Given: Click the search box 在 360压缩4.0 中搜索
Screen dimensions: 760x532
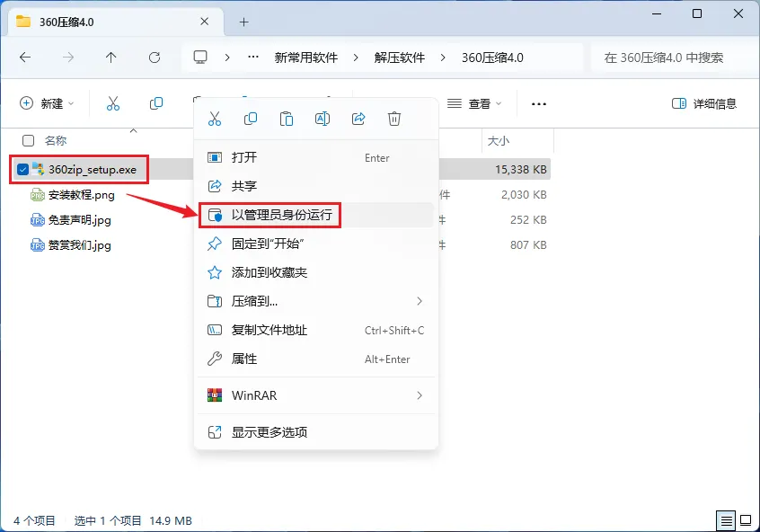Looking at the screenshot, I should click(674, 58).
